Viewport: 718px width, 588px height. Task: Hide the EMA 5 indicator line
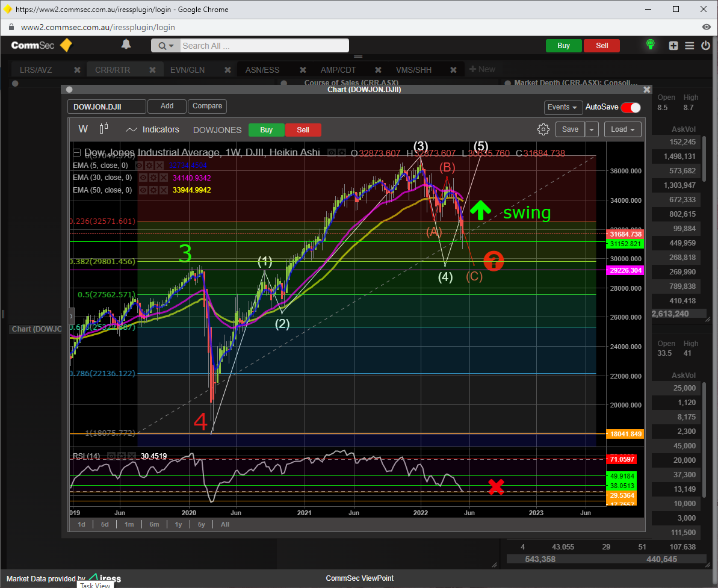coord(140,165)
